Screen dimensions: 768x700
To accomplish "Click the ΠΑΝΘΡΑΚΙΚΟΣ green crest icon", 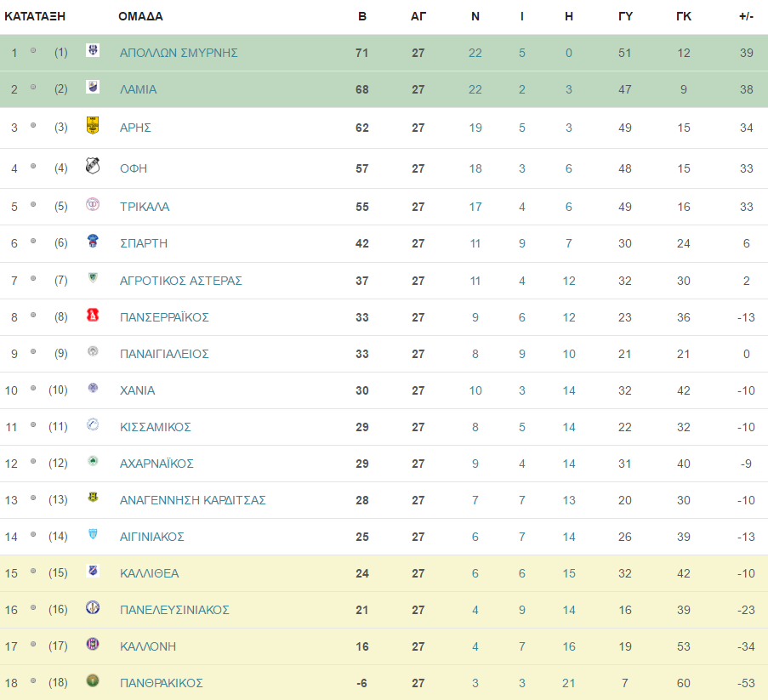I will click(x=93, y=680).
